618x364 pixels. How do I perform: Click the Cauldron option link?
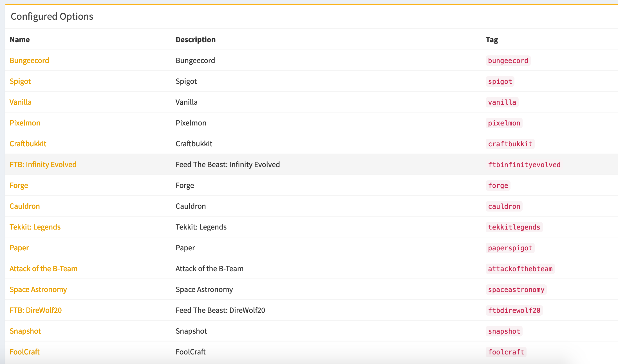click(x=25, y=206)
